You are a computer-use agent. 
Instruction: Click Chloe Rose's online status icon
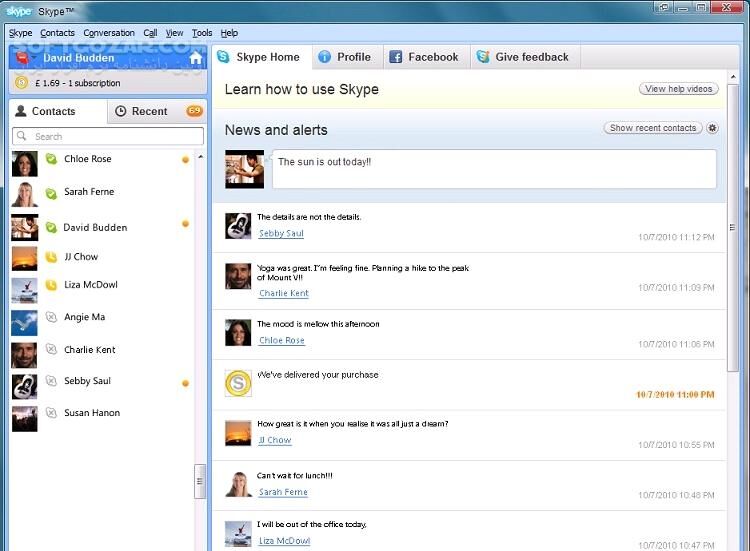[x=51, y=158]
